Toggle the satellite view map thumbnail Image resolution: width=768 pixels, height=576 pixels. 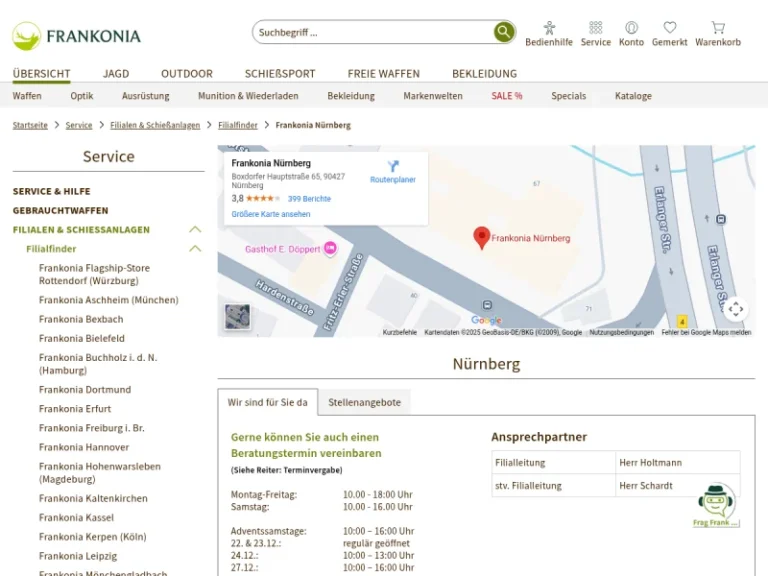(x=237, y=316)
